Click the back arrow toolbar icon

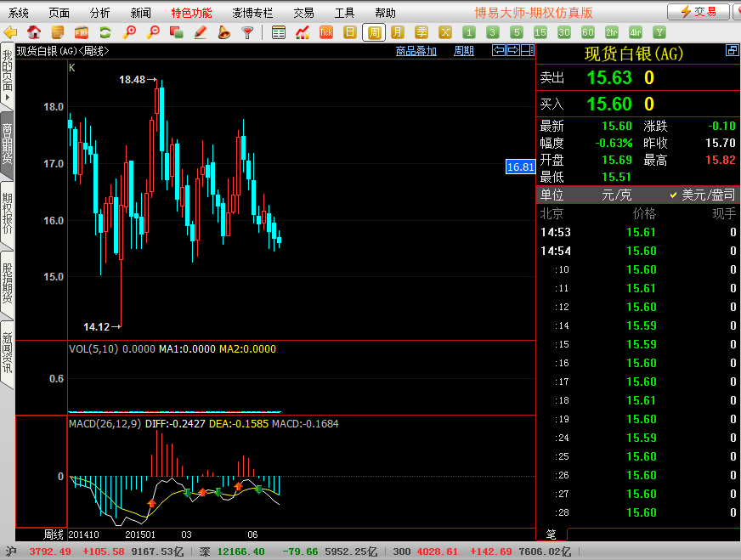[10, 32]
